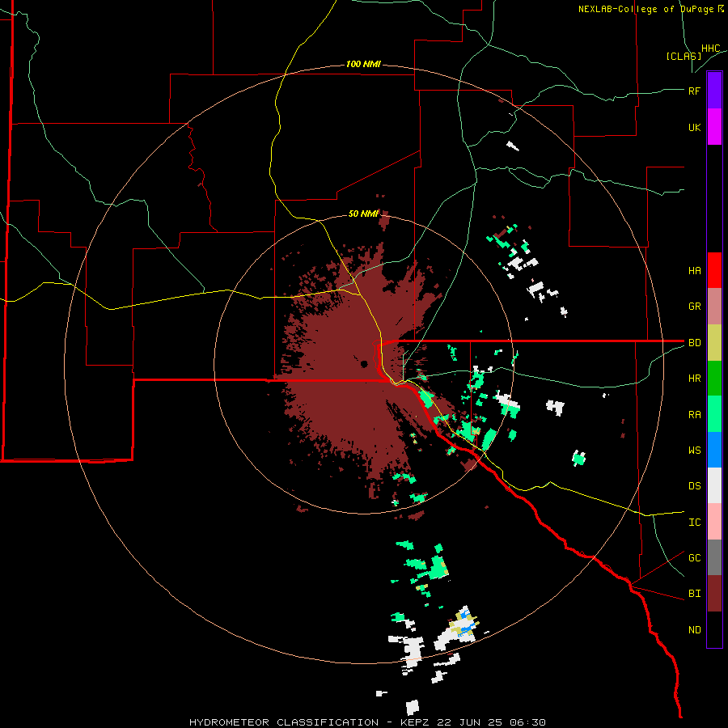The height and width of the screenshot is (728, 728).
Task: Click the GC legend label
Action: 694,558
